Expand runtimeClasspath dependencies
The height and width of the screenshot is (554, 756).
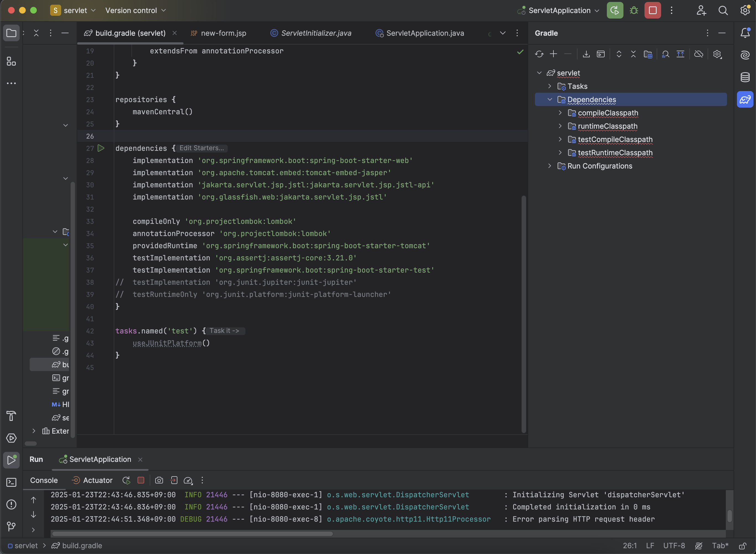tap(560, 126)
